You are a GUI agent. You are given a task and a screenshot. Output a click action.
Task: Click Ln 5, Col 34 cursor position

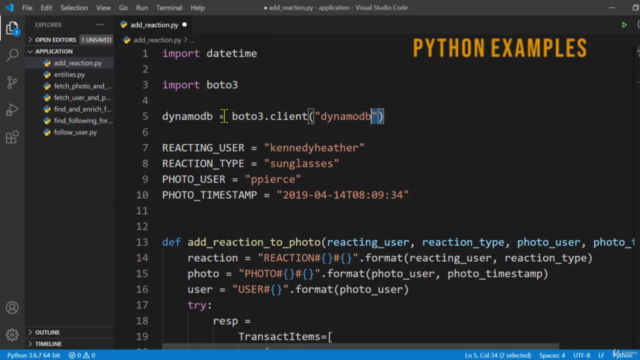[x=498, y=355]
